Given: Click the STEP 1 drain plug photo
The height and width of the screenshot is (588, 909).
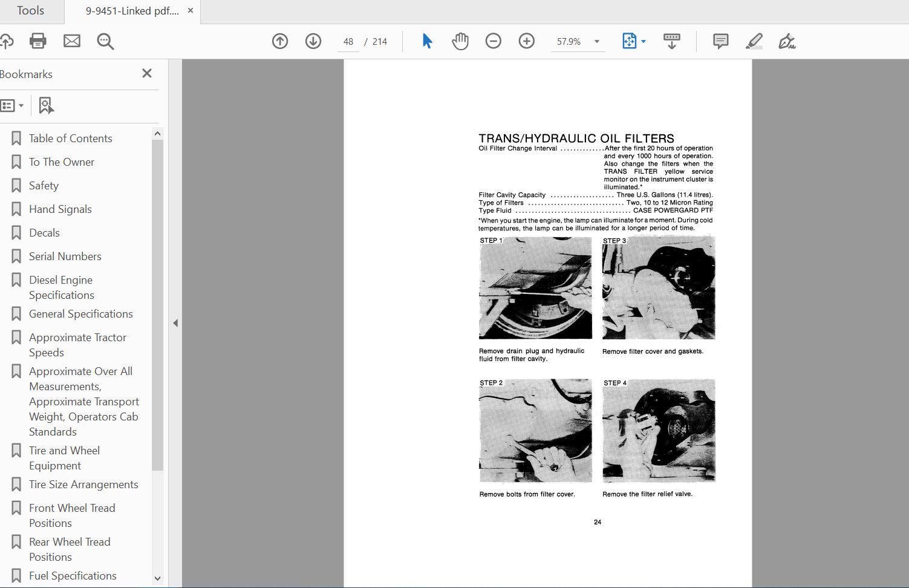Looking at the screenshot, I should 535,288.
